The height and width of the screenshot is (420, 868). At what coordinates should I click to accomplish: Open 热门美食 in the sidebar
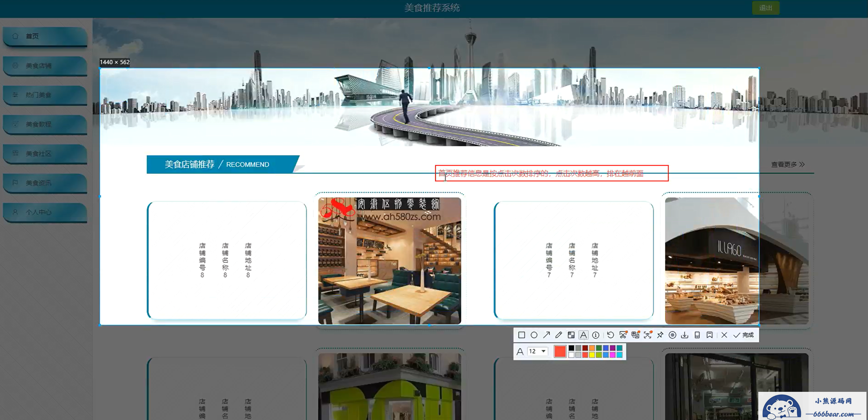coord(45,95)
